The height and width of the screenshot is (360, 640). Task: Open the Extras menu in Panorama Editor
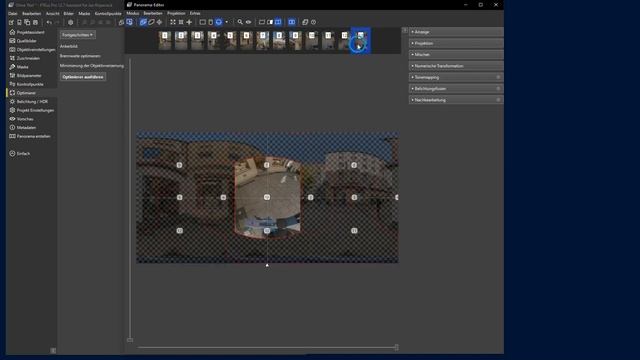pyautogui.click(x=195, y=13)
